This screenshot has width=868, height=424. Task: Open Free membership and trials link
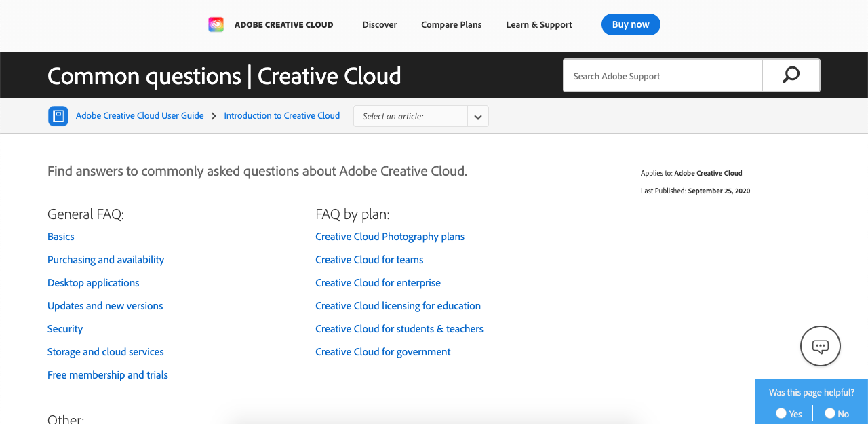[x=108, y=375]
